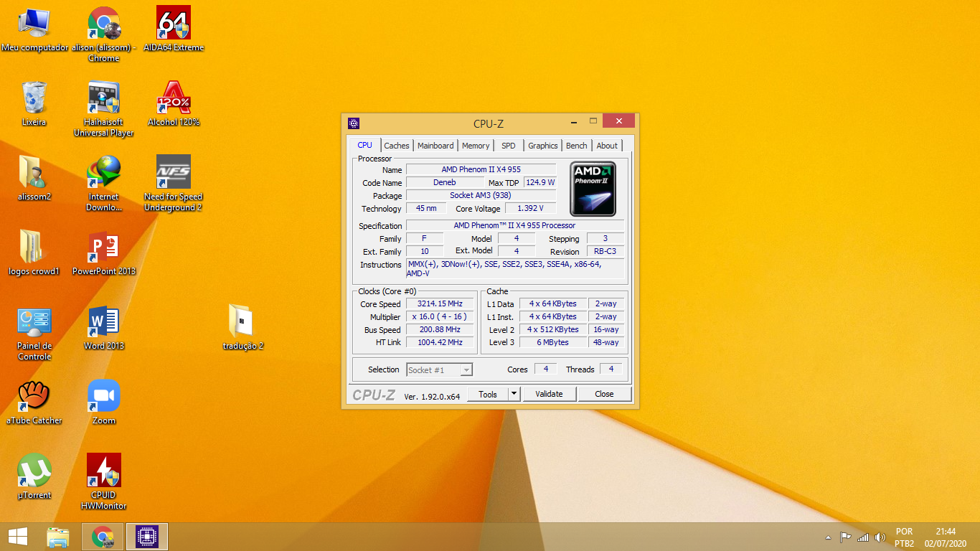Viewport: 980px width, 551px height.
Task: Click the Instructions text field
Action: pyautogui.click(x=515, y=269)
